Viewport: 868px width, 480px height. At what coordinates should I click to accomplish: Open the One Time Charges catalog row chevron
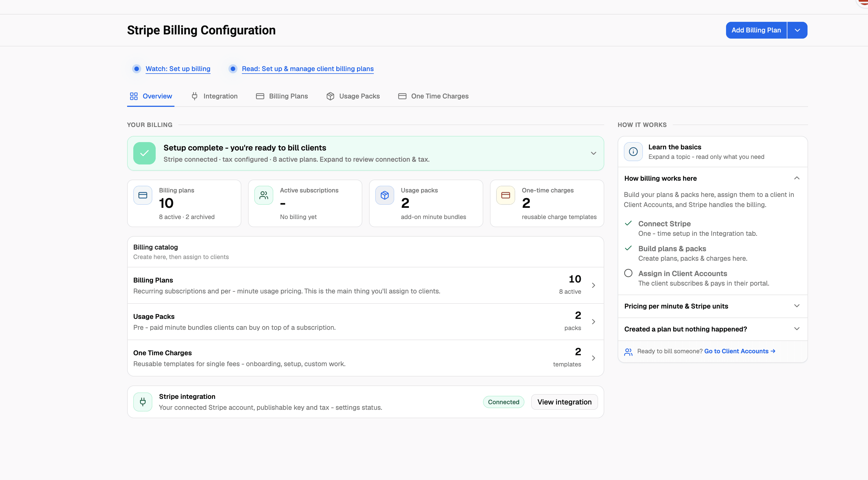point(593,358)
